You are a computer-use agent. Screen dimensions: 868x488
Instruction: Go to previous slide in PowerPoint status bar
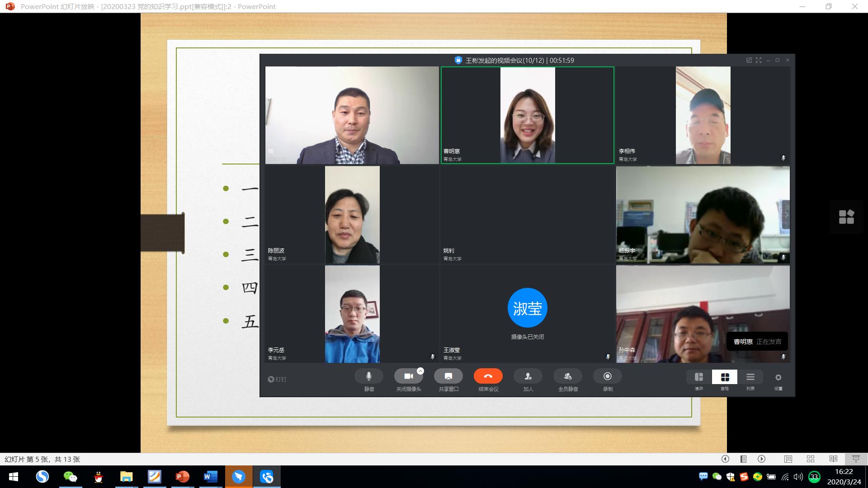725,459
